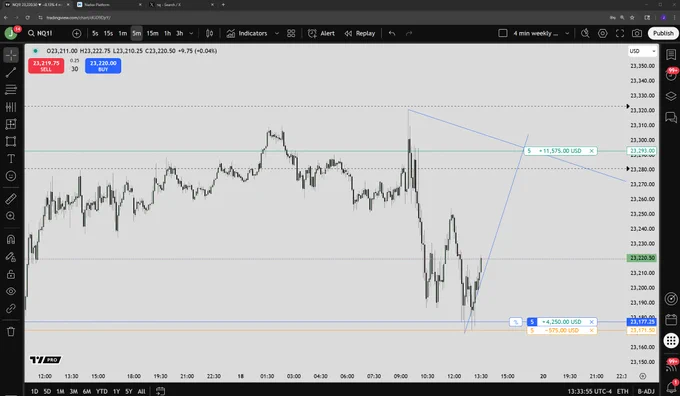
Task: Enter fullscreen mode
Action: [620, 33]
